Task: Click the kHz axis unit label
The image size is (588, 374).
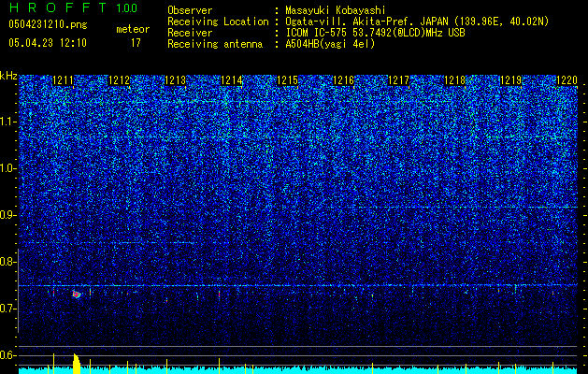Action: coord(8,76)
